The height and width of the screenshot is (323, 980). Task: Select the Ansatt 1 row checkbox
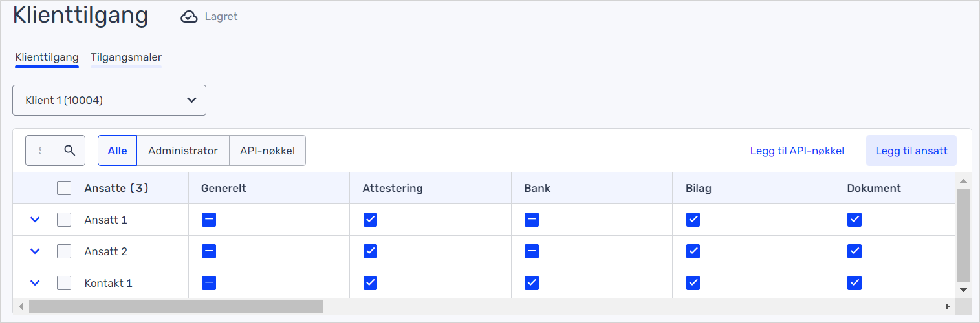coord(64,220)
